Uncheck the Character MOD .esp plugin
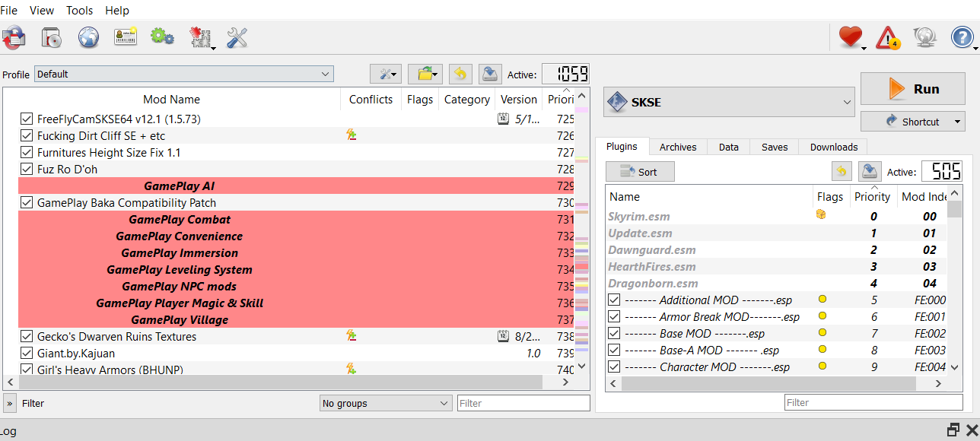The image size is (980, 441). [614, 366]
